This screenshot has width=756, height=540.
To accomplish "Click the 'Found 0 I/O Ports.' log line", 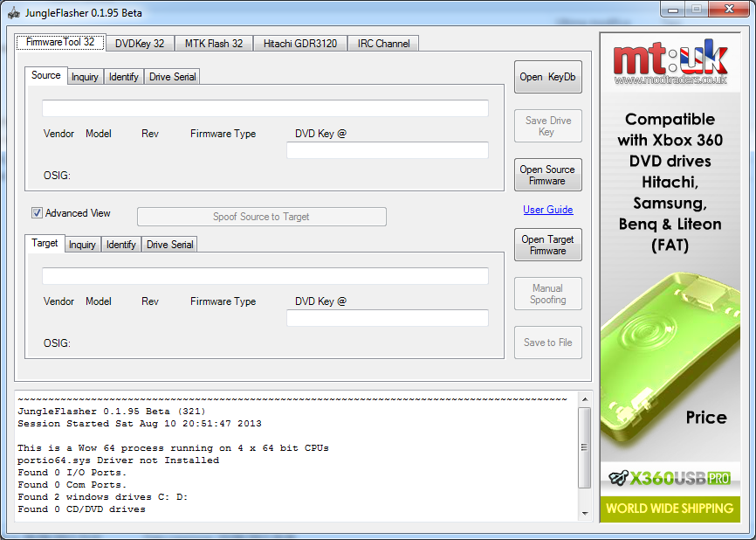I will tap(72, 473).
